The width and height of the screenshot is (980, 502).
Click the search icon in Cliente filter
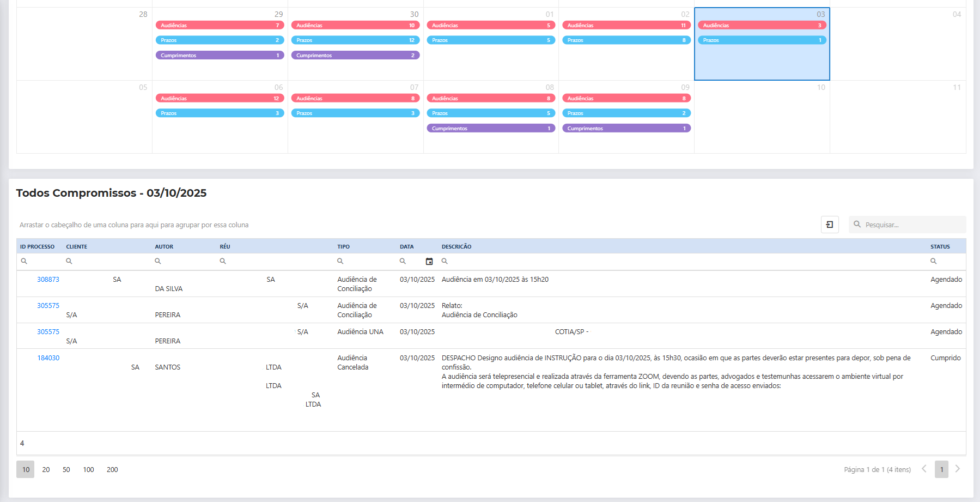69,261
